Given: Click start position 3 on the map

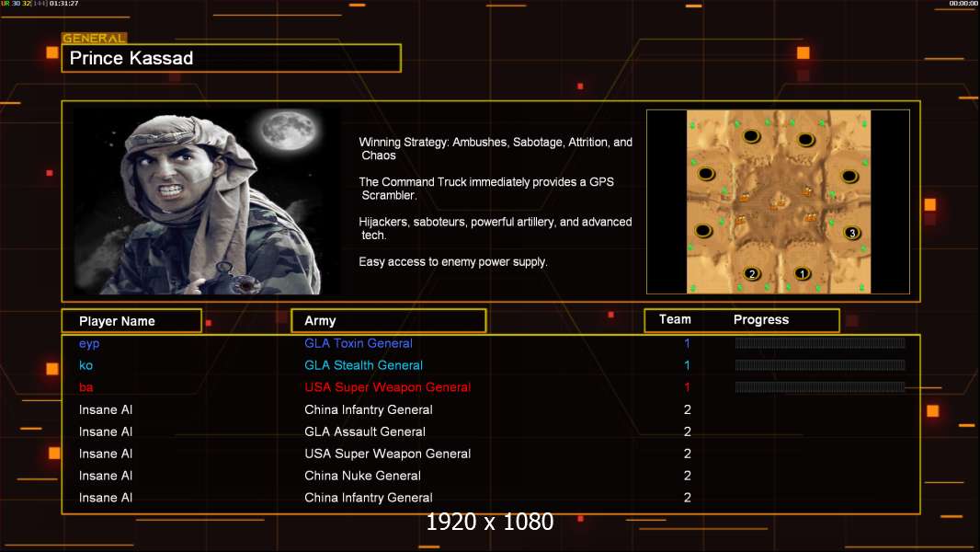Looking at the screenshot, I should click(x=852, y=233).
